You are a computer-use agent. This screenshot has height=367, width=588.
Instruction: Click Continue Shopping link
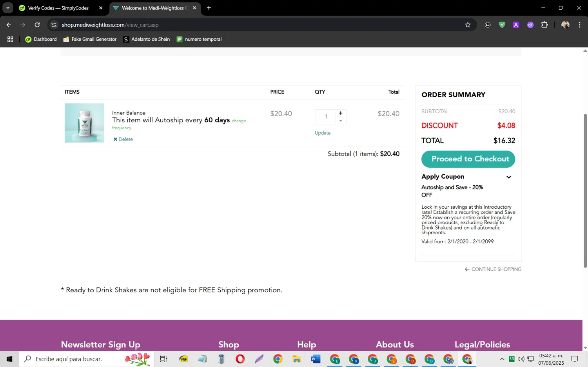pos(493,269)
